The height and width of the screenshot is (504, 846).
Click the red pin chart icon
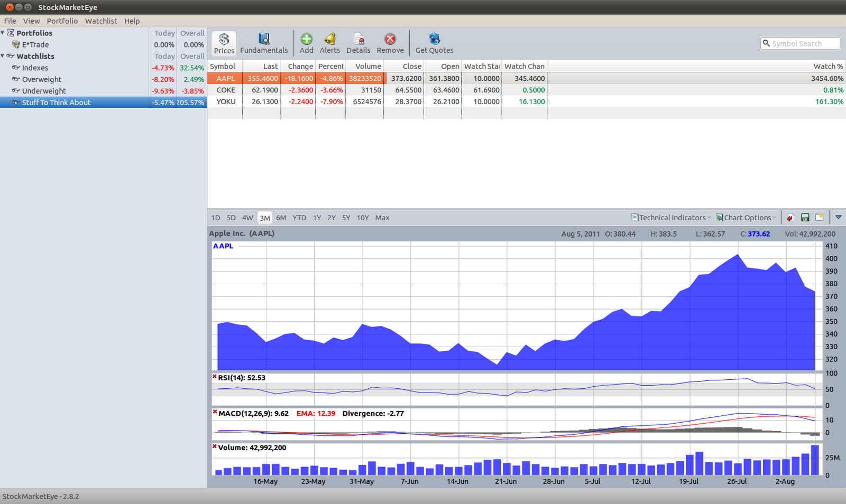pyautogui.click(x=790, y=218)
